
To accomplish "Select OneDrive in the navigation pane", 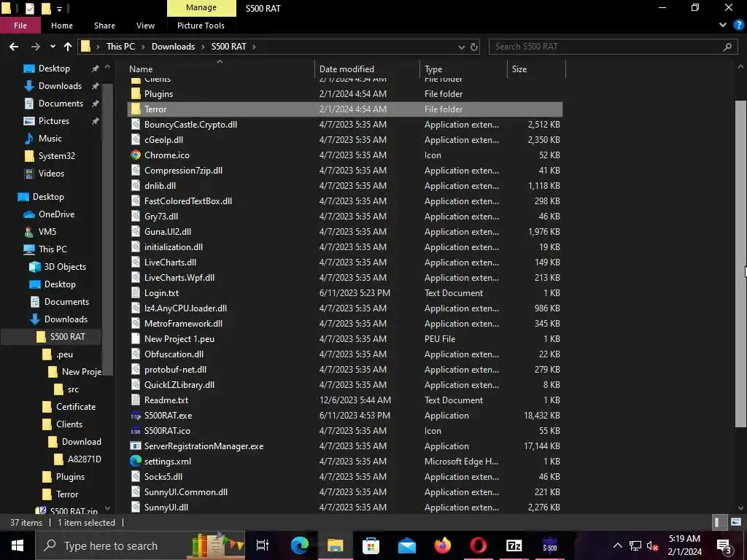I will (56, 214).
